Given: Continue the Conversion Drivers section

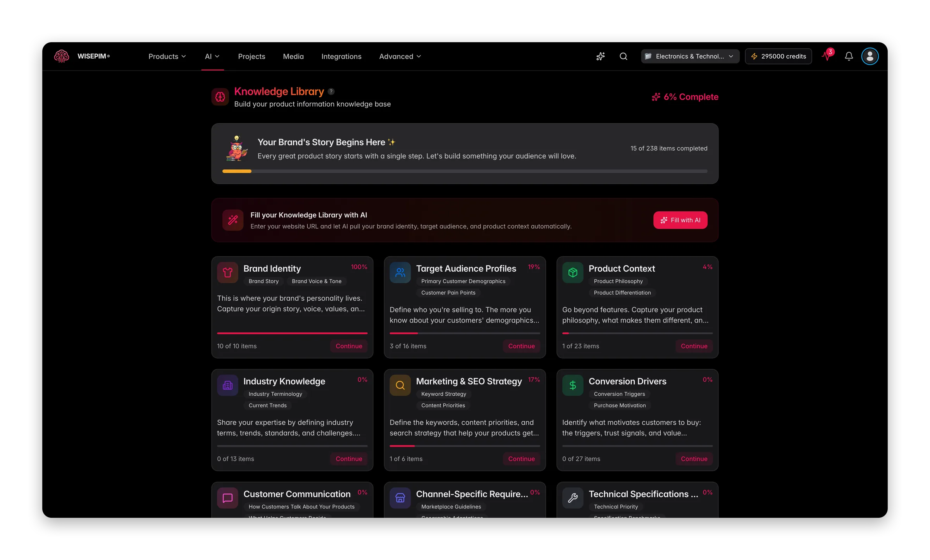Looking at the screenshot, I should click(x=694, y=459).
